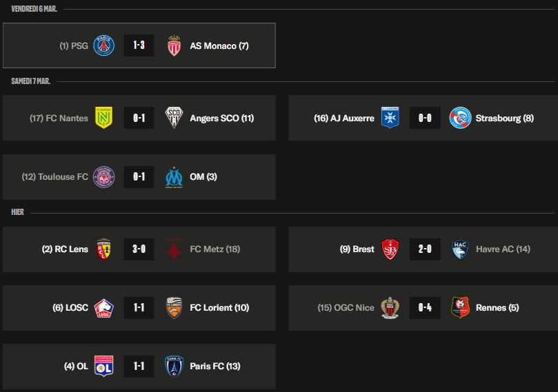Click the (2) RC Lens team name
Screen dimensions: 558x392
(x=65, y=249)
